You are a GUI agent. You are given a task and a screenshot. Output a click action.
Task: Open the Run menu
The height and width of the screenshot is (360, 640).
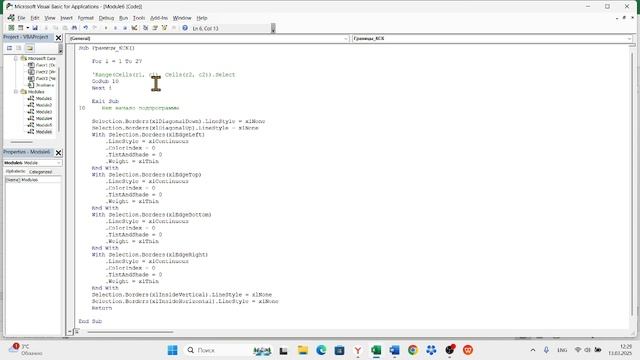pyautogui.click(x=123, y=18)
